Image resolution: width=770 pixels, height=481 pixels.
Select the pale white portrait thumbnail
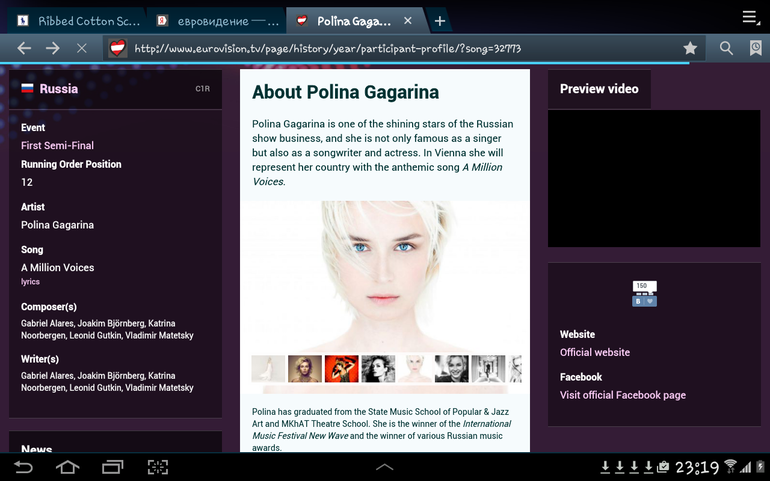[x=414, y=369]
